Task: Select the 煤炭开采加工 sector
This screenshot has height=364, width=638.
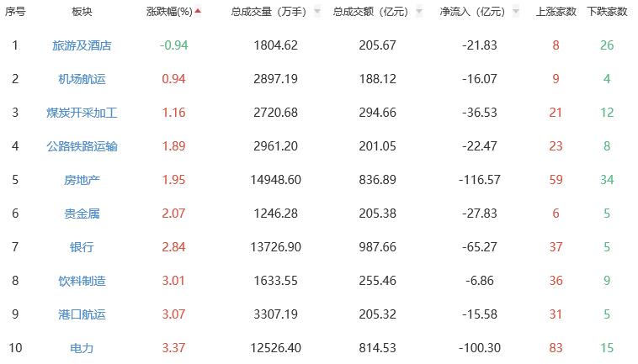Action: [x=82, y=113]
